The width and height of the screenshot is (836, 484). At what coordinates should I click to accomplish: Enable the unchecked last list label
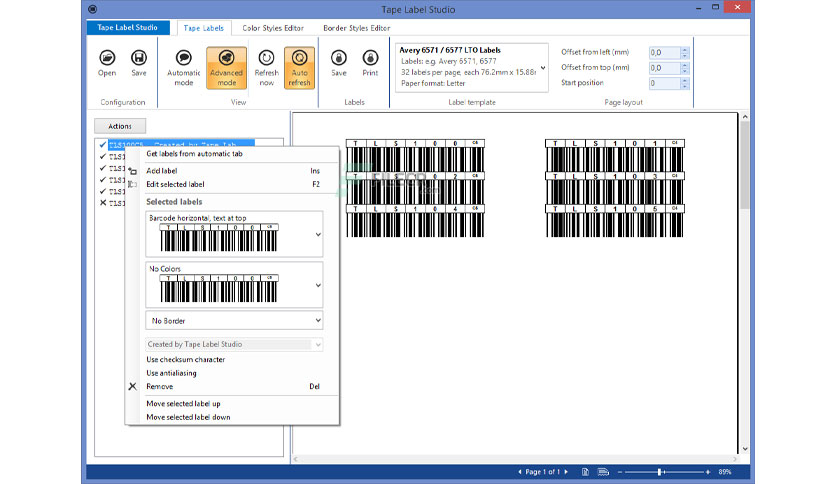[x=103, y=203]
